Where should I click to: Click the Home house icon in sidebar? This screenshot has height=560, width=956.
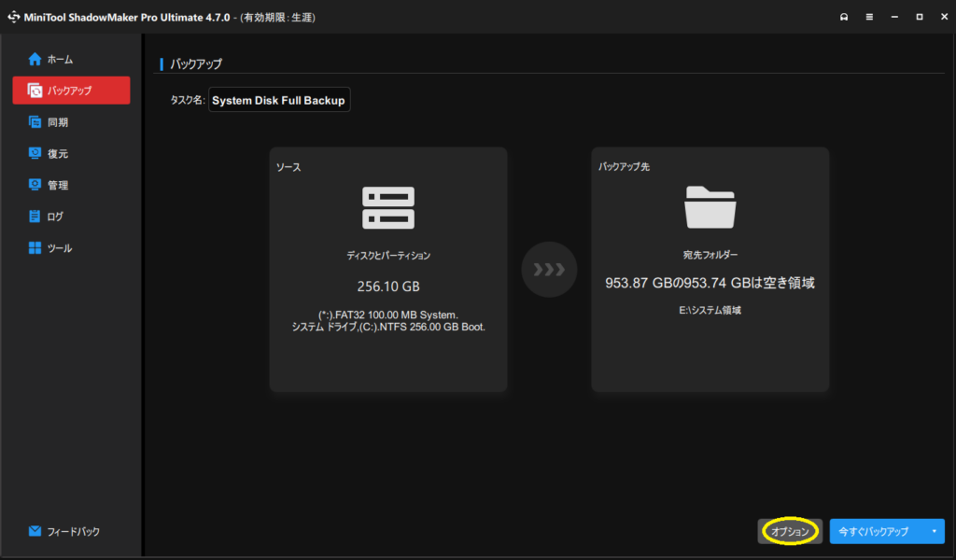(x=35, y=59)
